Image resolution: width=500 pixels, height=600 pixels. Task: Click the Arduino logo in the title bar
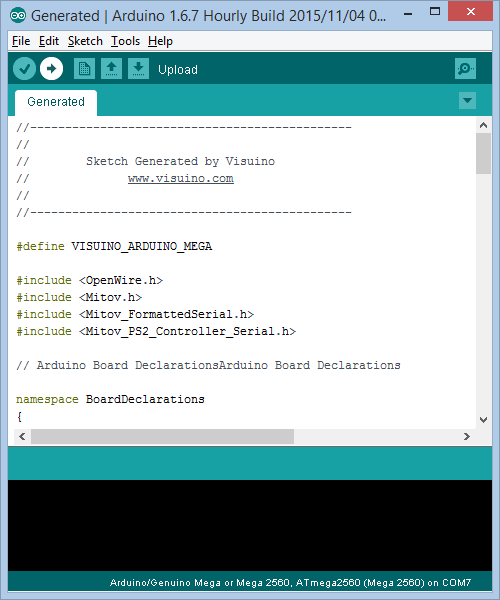(18, 16)
